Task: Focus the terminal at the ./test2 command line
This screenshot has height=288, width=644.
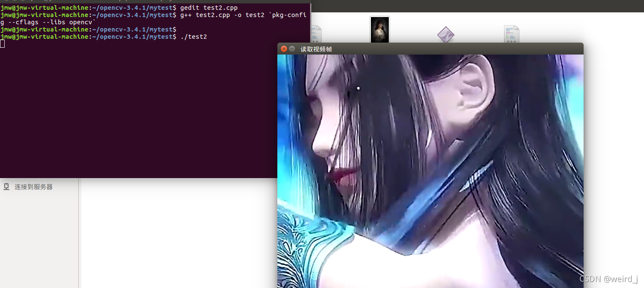Action: [104, 37]
